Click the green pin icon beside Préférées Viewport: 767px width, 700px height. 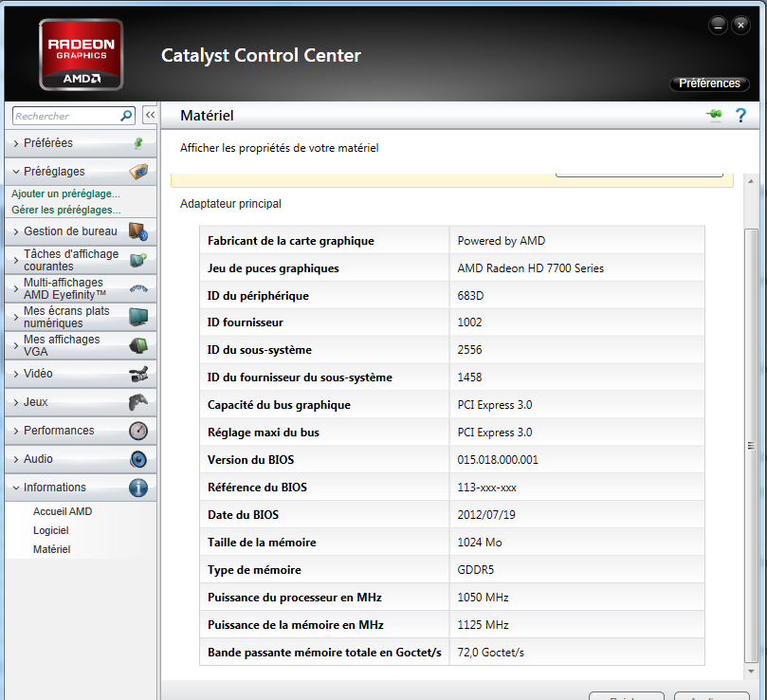click(x=138, y=143)
